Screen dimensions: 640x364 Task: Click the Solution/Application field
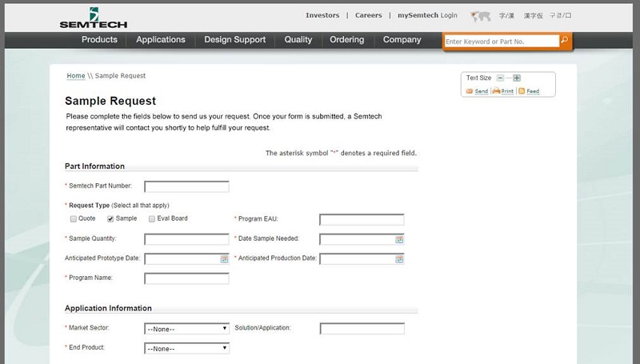[x=362, y=329]
